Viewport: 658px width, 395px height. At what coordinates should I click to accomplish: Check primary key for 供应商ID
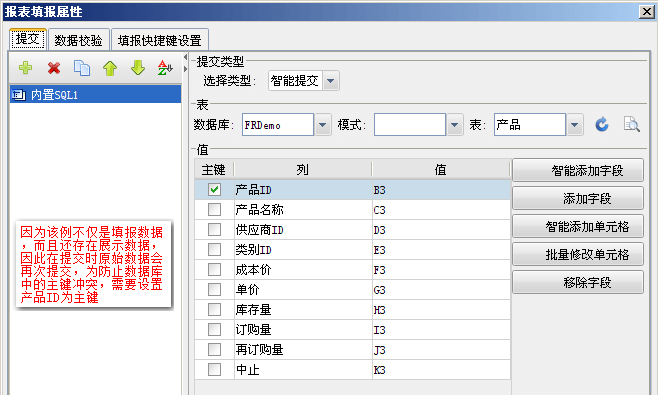(x=214, y=230)
